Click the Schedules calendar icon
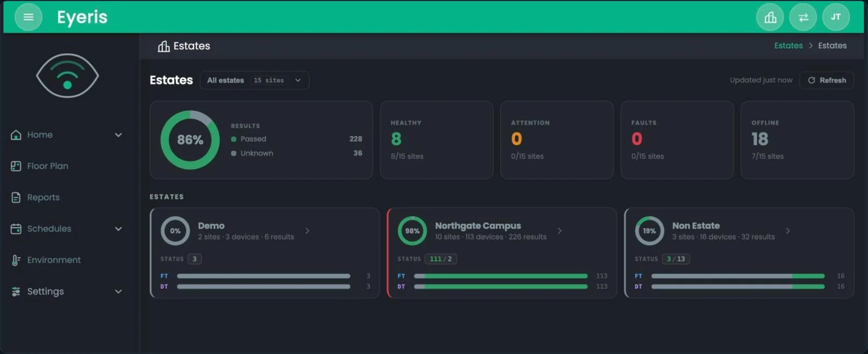Viewport: 868px width, 354px height. tap(16, 229)
